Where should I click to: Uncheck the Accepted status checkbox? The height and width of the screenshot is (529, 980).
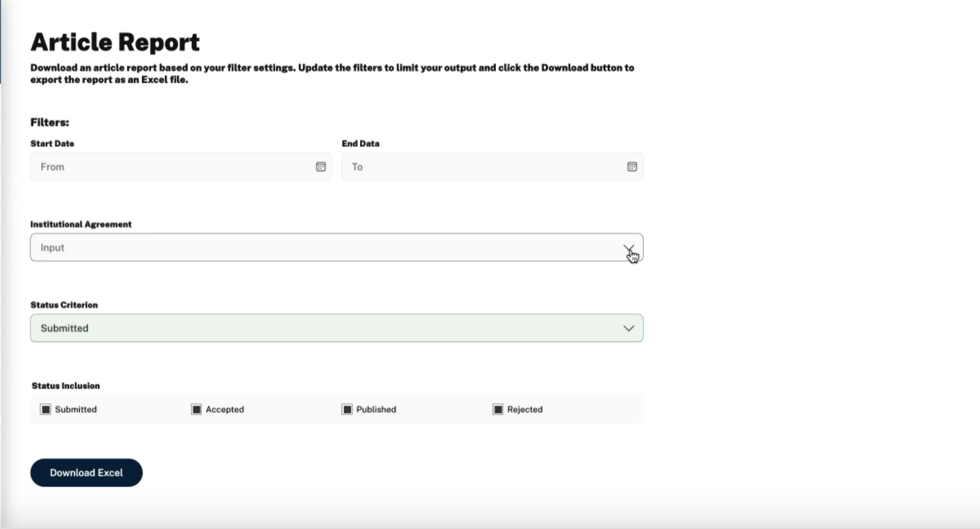click(196, 410)
